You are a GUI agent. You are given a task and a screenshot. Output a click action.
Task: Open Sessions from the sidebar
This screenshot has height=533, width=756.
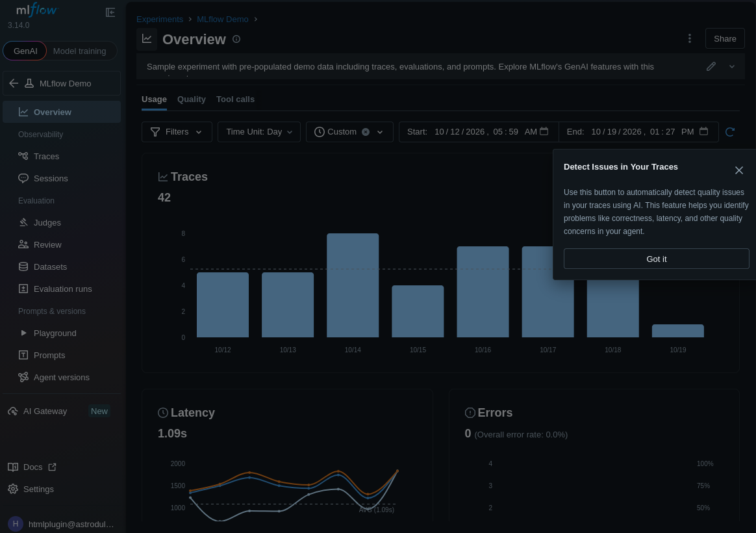click(62, 179)
